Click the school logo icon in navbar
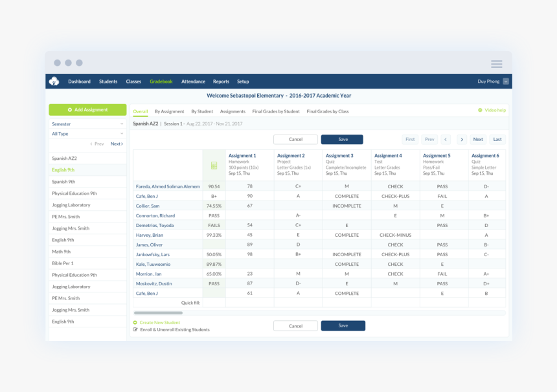Screen dimensions: 557x392 54,82
